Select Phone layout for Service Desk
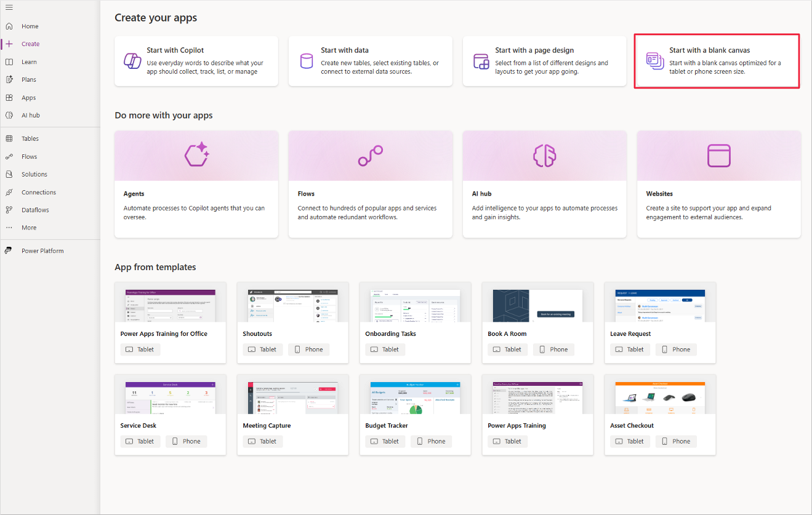The height and width of the screenshot is (515, 812). click(187, 441)
